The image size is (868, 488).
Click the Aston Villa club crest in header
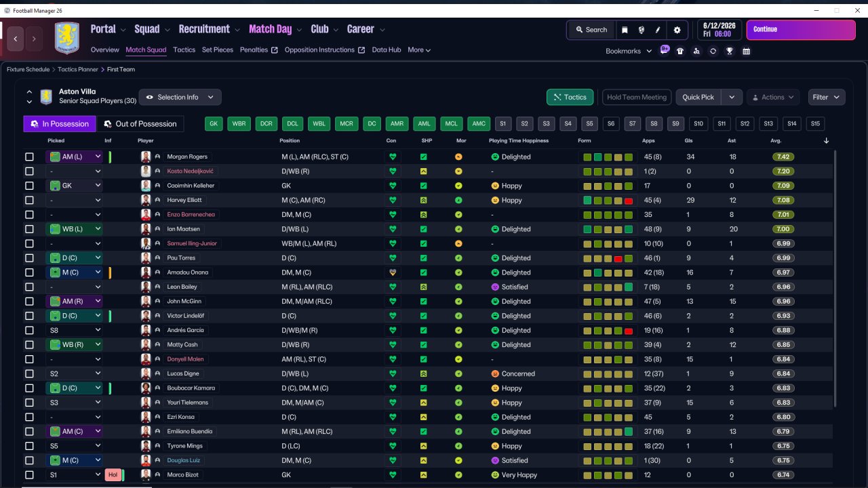[x=67, y=39]
